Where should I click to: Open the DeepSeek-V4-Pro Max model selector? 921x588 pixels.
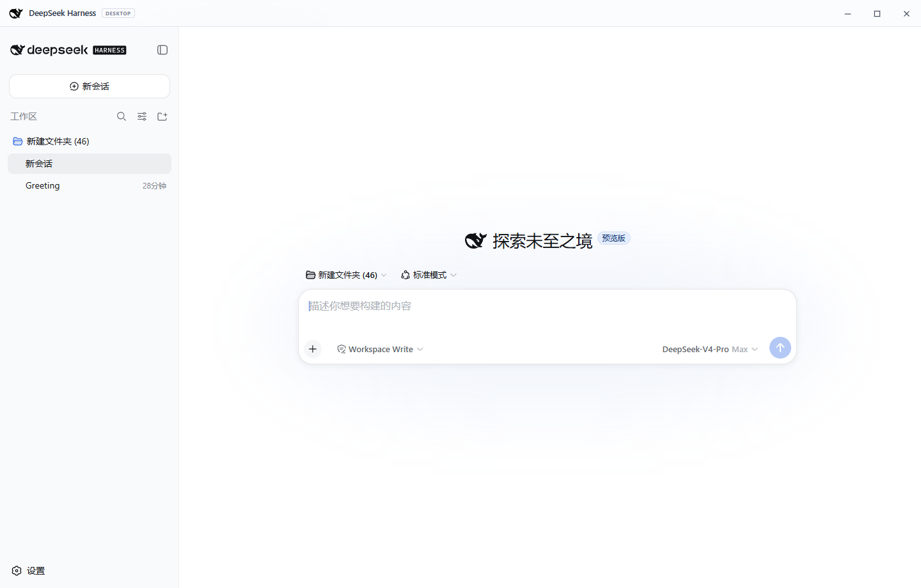[710, 349]
